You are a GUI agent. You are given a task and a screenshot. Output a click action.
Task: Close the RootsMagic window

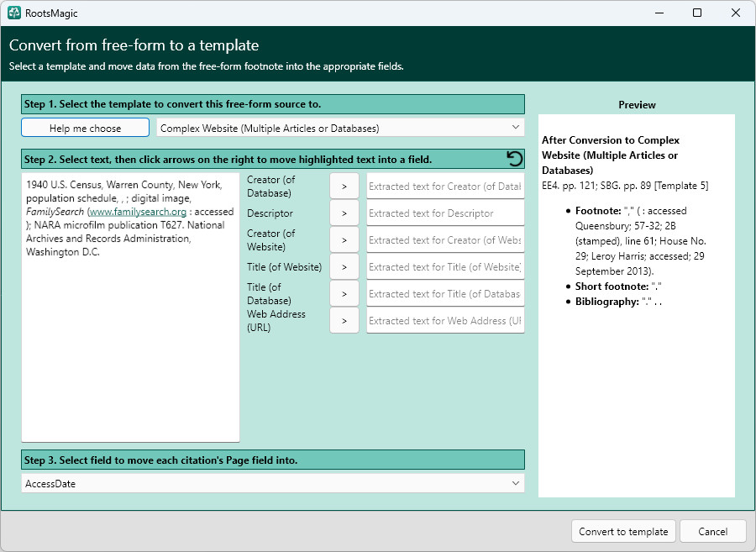pos(736,13)
